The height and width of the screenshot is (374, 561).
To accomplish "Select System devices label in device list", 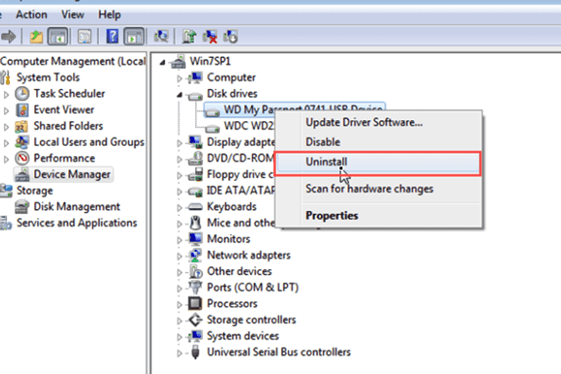I will (x=243, y=336).
